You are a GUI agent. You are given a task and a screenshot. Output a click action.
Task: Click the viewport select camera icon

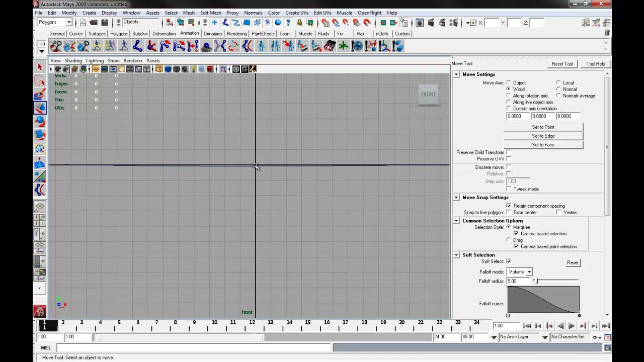pos(57,69)
